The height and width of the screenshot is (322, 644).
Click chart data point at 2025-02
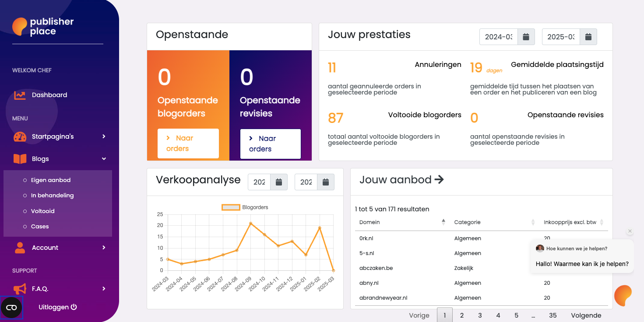320,228
